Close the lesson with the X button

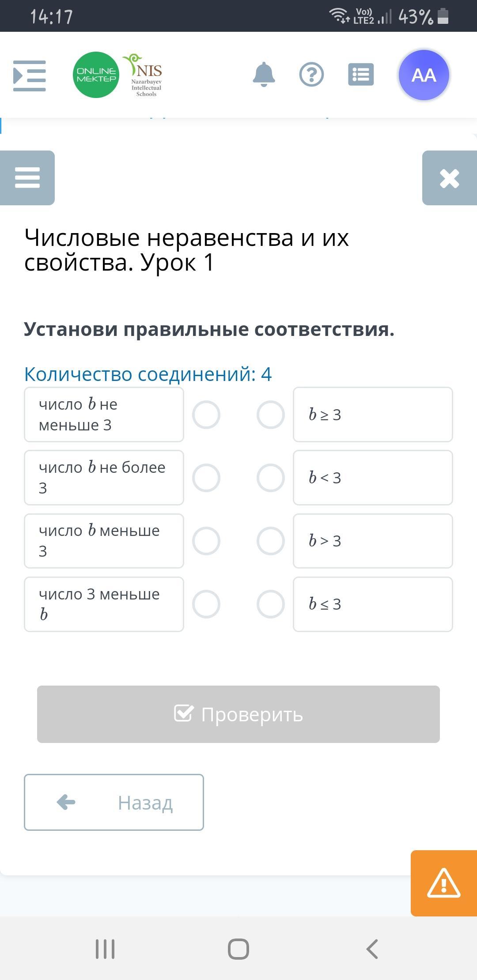[x=450, y=178]
